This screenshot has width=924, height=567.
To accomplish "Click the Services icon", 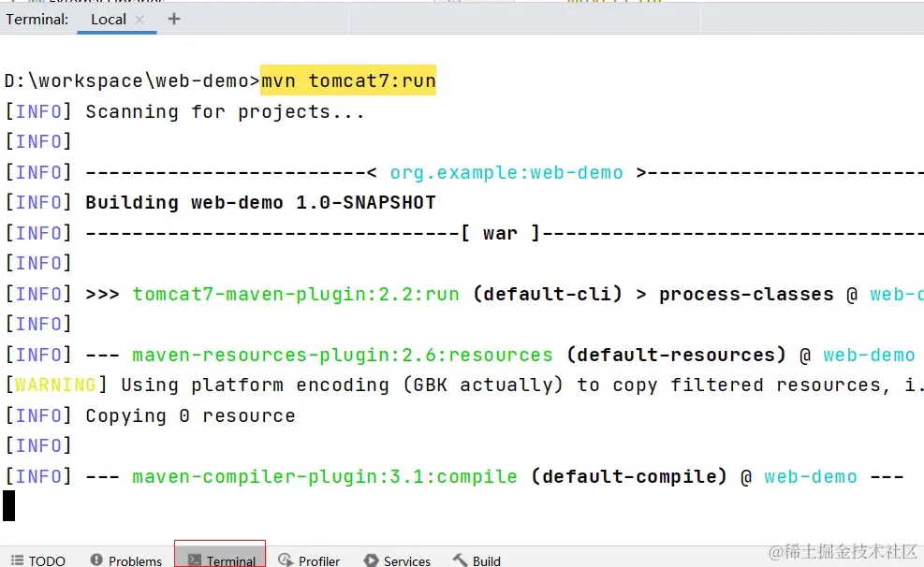I will tap(371, 560).
